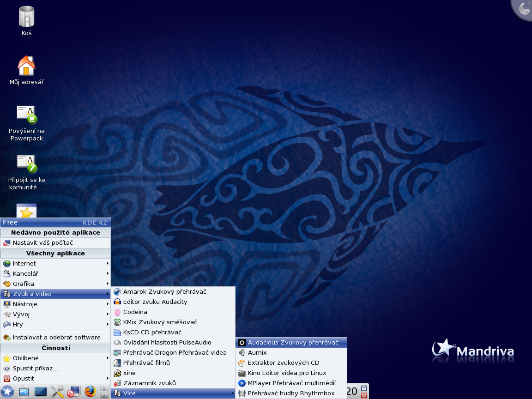Open Aumix from the Více submenu
Viewport: 532px width, 399px height.
[x=291, y=353]
